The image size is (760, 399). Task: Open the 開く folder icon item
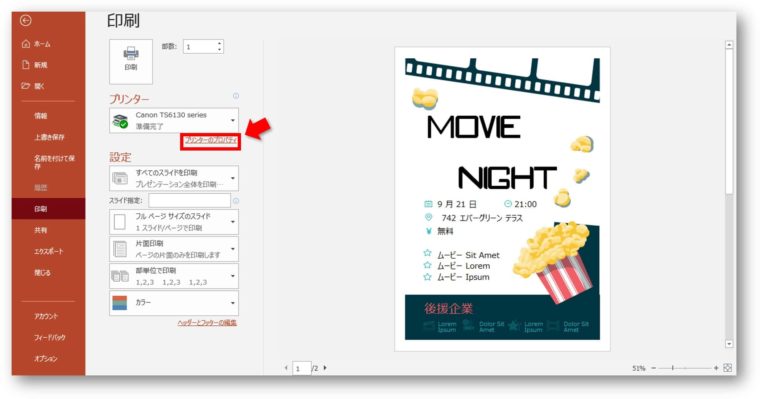click(33, 86)
